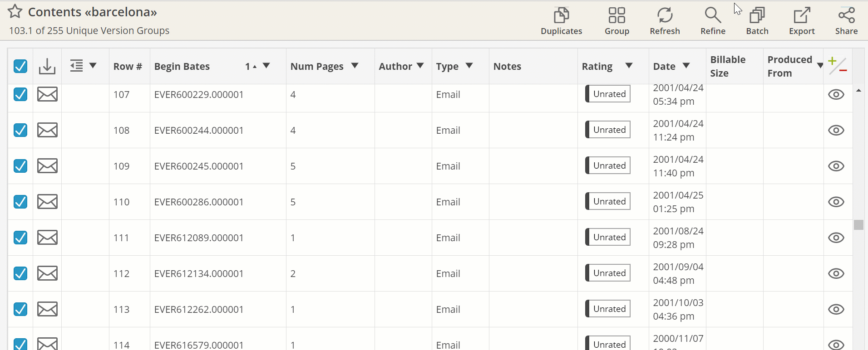Set rating on row 110 Unrated button

click(608, 201)
